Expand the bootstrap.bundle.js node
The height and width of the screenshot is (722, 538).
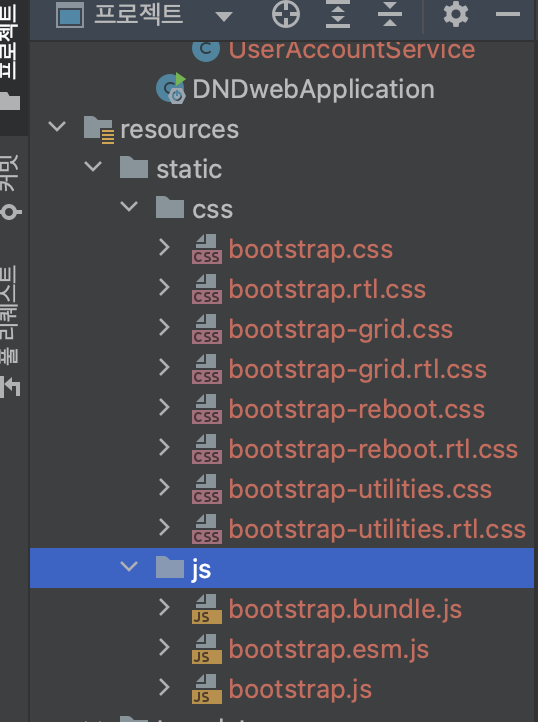coord(164,608)
